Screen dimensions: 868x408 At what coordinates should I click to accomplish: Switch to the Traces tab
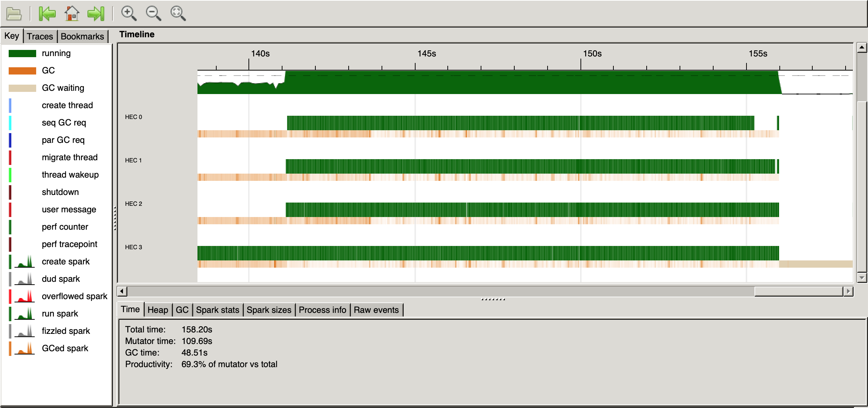pos(40,37)
